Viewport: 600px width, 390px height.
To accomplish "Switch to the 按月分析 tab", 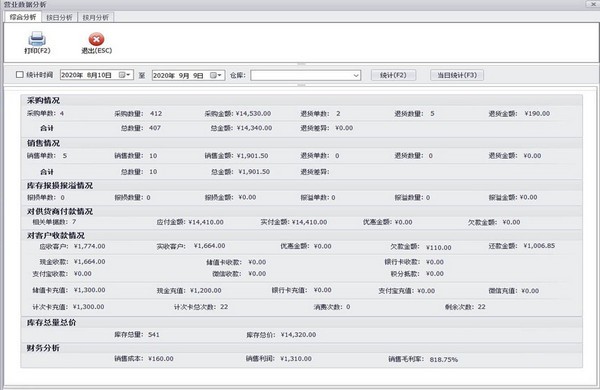I will click(96, 18).
